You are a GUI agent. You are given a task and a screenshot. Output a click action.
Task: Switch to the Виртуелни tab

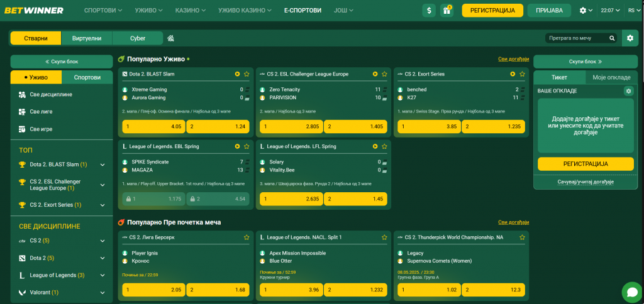click(87, 38)
